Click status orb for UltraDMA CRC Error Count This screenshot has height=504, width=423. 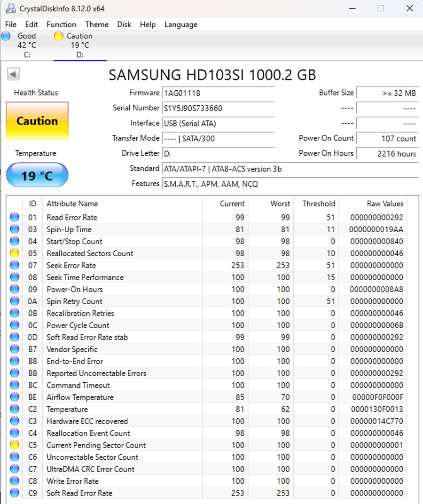click(15, 469)
